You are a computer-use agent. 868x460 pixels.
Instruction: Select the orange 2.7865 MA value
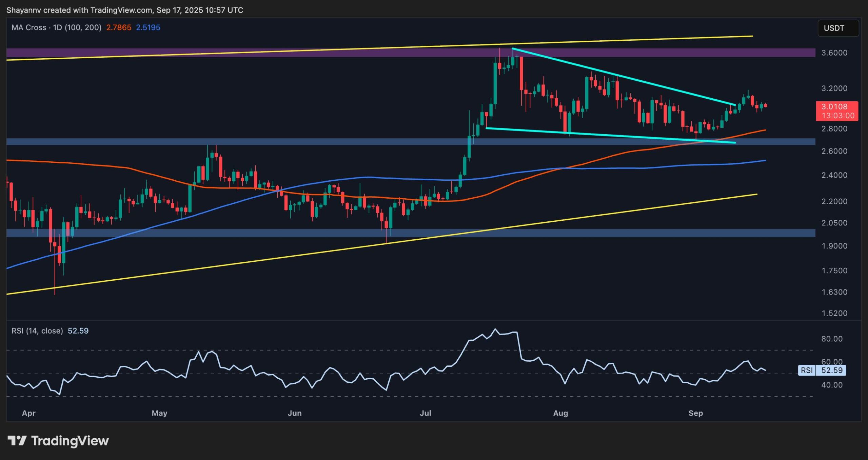tap(119, 27)
